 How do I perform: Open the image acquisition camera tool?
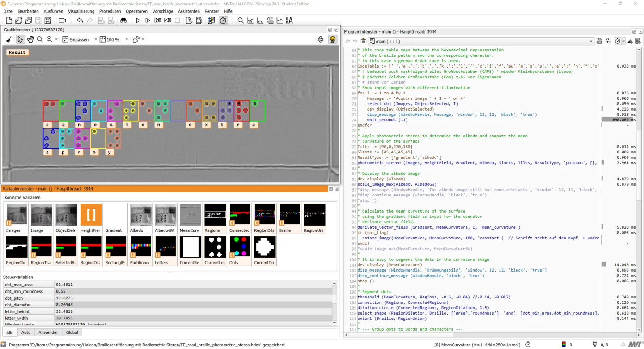coord(62,21)
